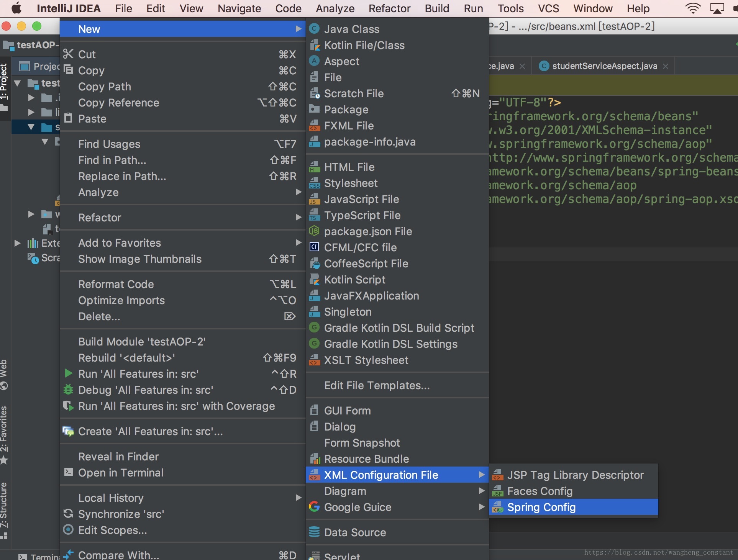Screen dimensions: 738x560
Task: Select the HTML File creation icon
Action: coord(315,167)
